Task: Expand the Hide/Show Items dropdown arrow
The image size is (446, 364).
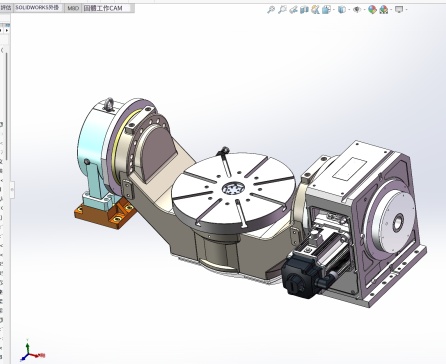Action: pos(364,10)
